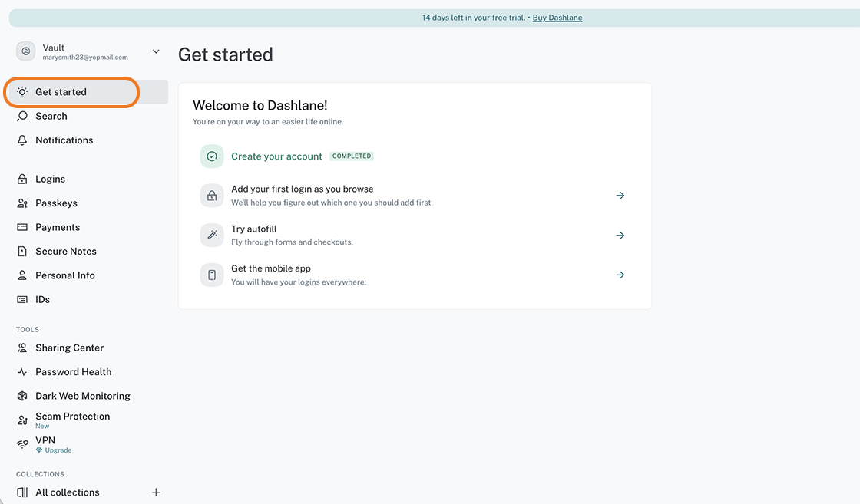Open Search in the sidebar

coord(88,116)
